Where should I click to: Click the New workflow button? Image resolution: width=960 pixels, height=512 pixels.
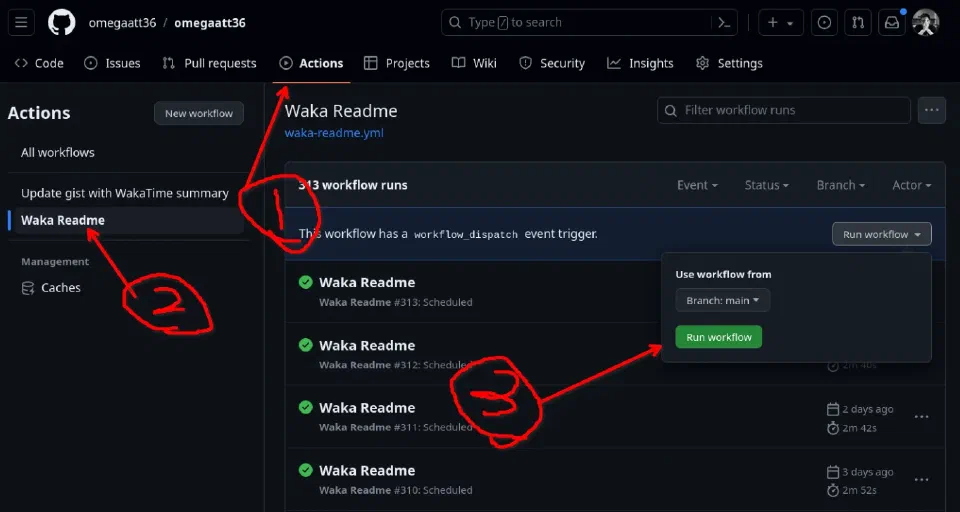click(199, 113)
